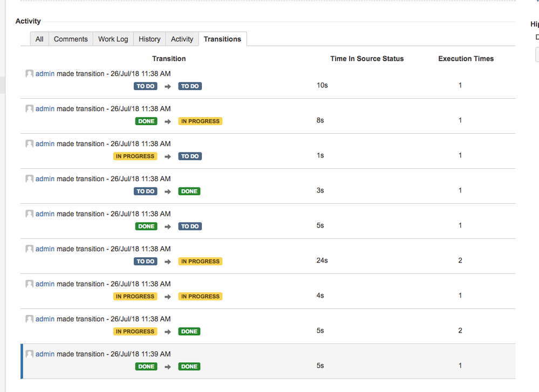Image resolution: width=539 pixels, height=392 pixels.
Task: Click DONE source badge in 8s row
Action: pyautogui.click(x=146, y=121)
